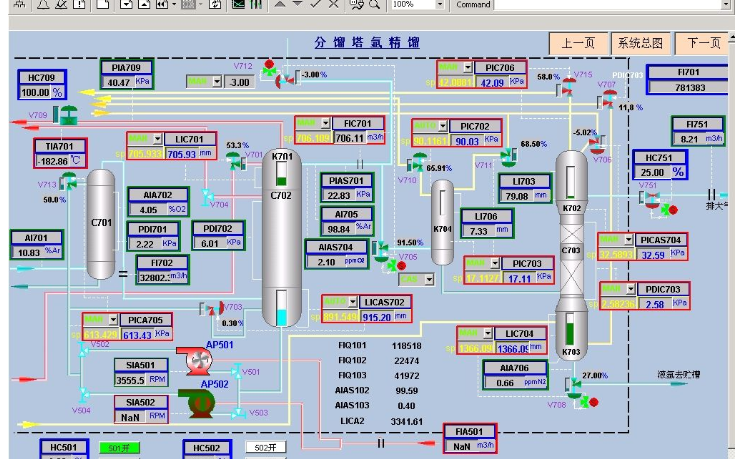Go to next page 下一页

[x=702, y=44]
